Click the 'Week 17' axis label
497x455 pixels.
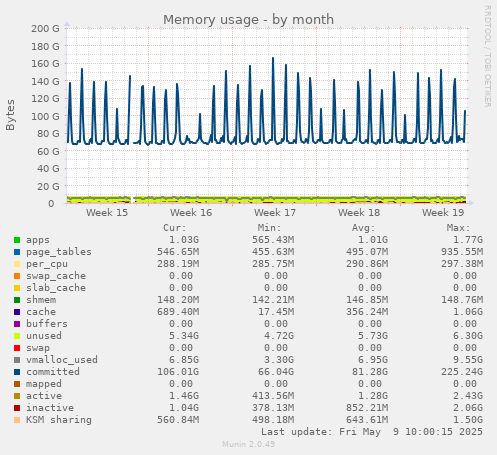(275, 213)
